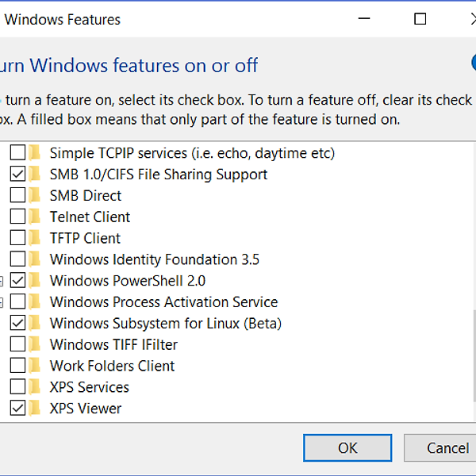Click the folder icon next to TFTP Client
This screenshot has height=476, width=476.
point(35,238)
